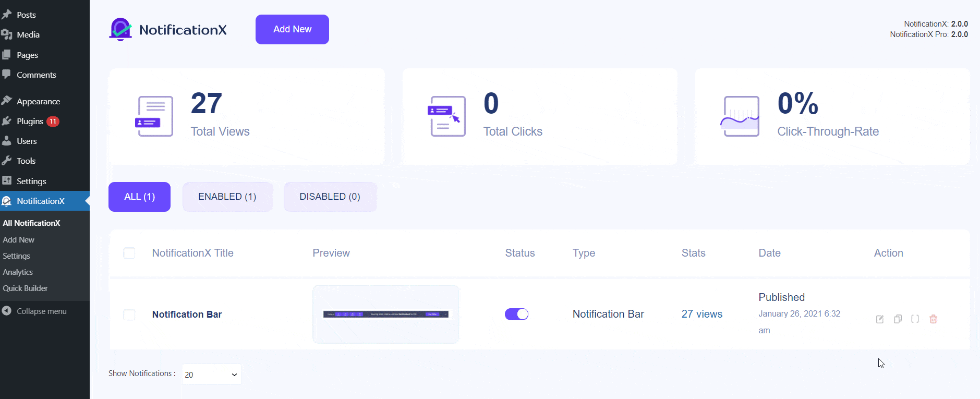Click the Click-Through-Rate label
Viewport: 980px width, 399px height.
[828, 131]
